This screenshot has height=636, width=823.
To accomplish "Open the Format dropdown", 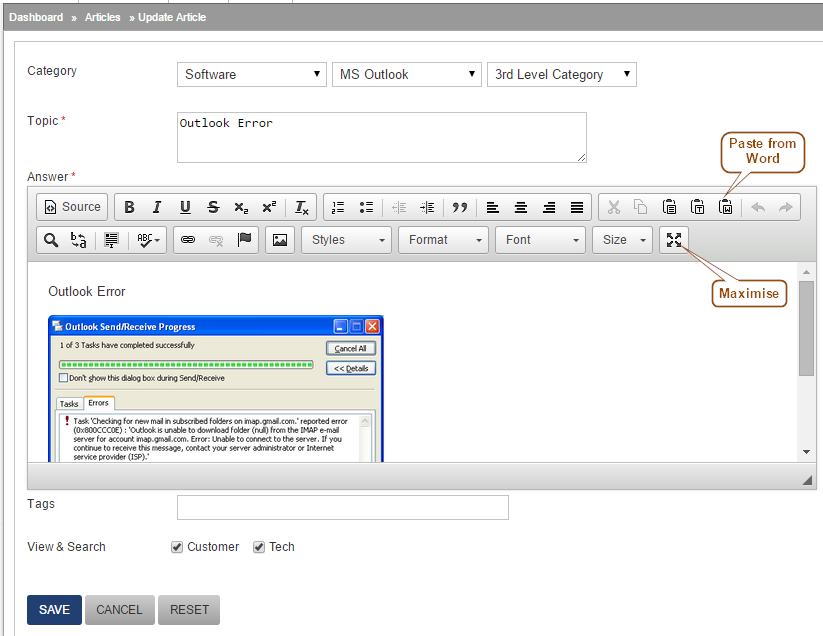I will tap(444, 240).
